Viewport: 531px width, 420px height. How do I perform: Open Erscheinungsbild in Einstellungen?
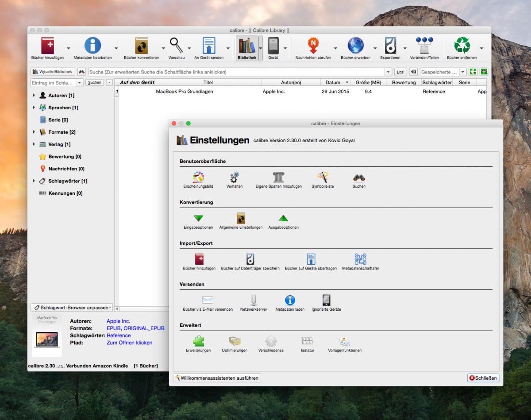point(198,177)
